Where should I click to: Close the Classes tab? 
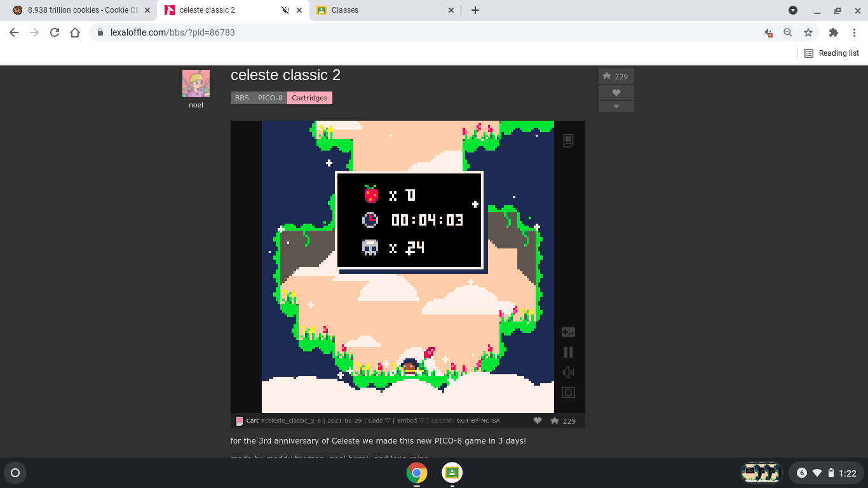[451, 10]
